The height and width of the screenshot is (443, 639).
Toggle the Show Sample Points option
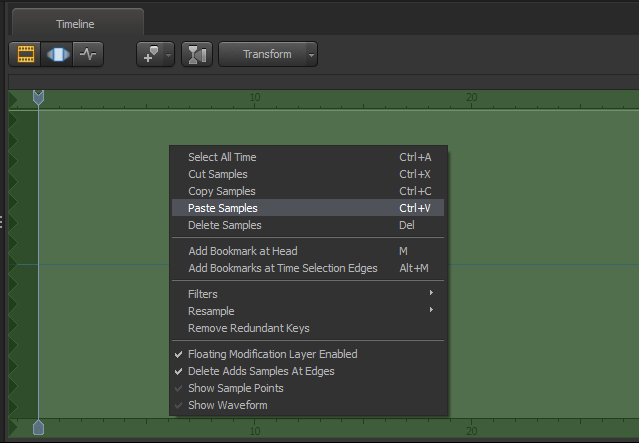point(235,388)
